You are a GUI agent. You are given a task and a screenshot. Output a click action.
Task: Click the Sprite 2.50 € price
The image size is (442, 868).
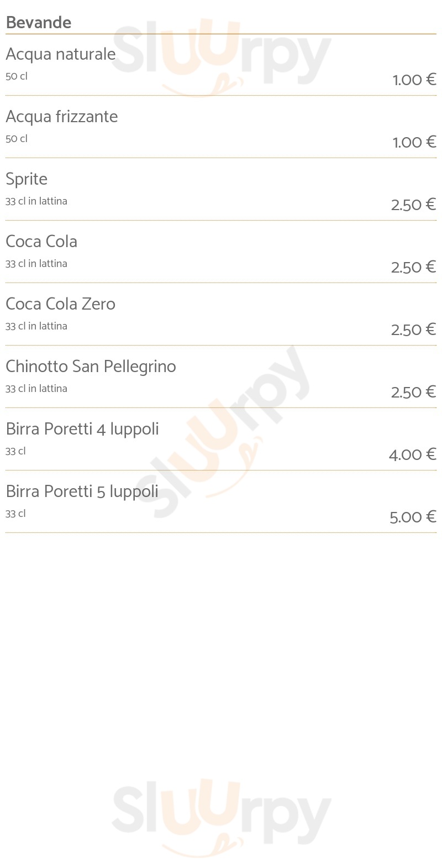tap(413, 205)
